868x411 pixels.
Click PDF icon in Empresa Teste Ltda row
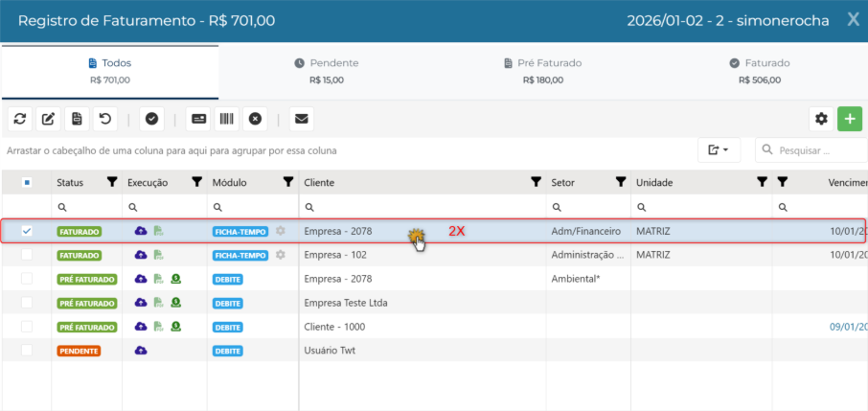point(158,303)
